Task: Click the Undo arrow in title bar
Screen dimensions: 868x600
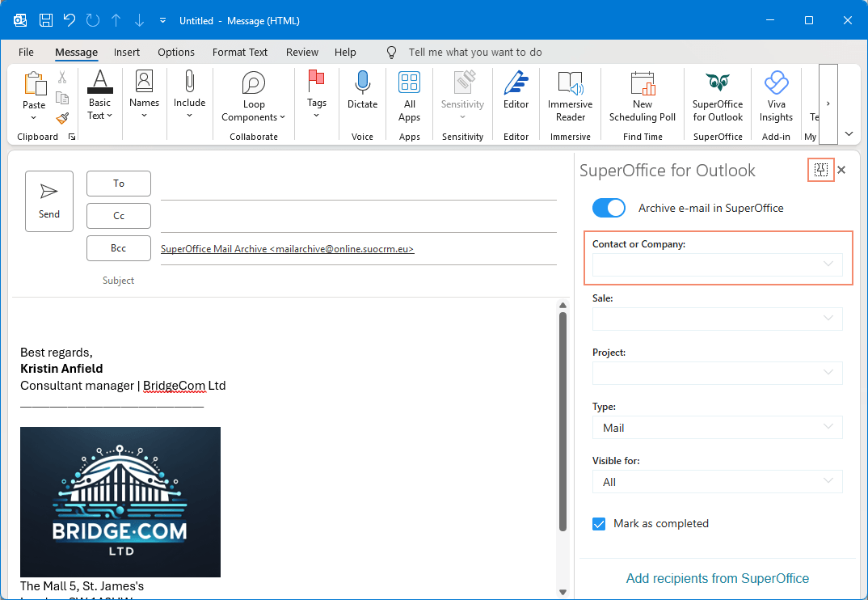Action: (70, 20)
